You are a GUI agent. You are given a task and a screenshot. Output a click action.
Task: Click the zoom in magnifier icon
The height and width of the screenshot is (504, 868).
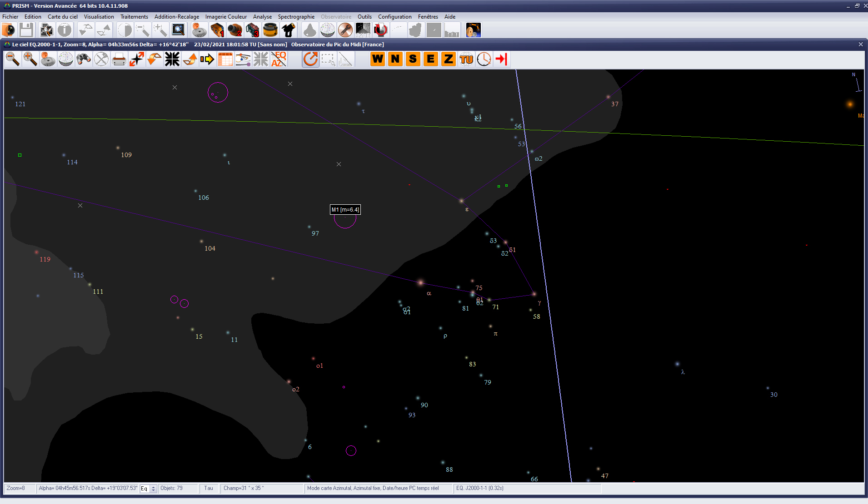[x=30, y=59]
